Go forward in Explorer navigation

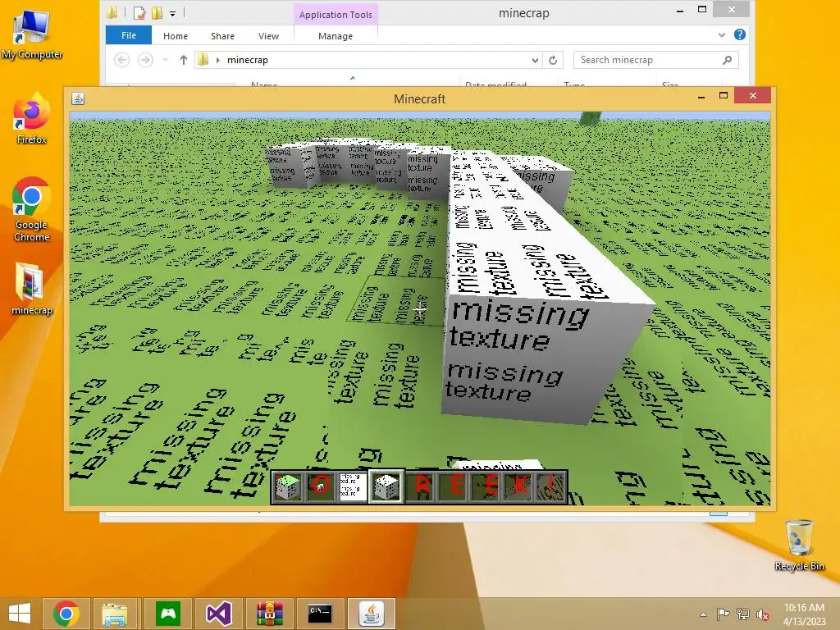(x=145, y=60)
